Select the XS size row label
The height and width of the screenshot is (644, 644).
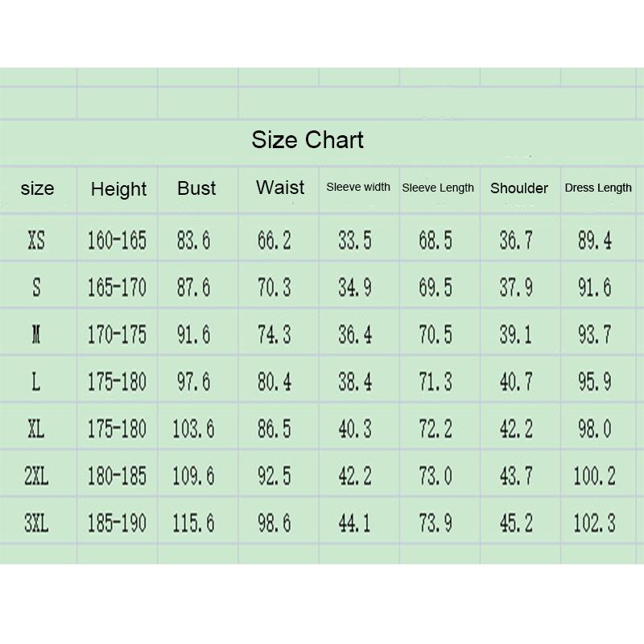click(x=36, y=240)
